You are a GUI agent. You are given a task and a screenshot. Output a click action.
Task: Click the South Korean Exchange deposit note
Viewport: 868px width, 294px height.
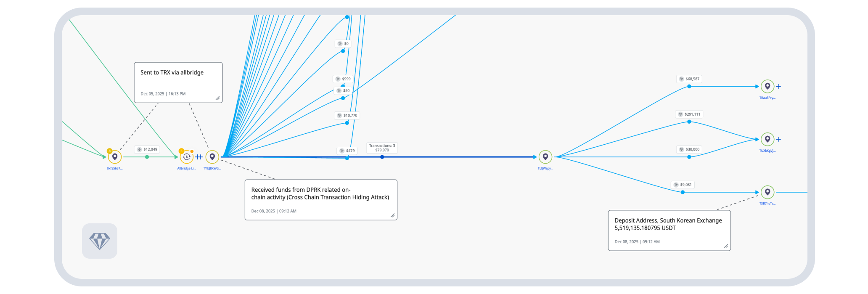pos(669,230)
